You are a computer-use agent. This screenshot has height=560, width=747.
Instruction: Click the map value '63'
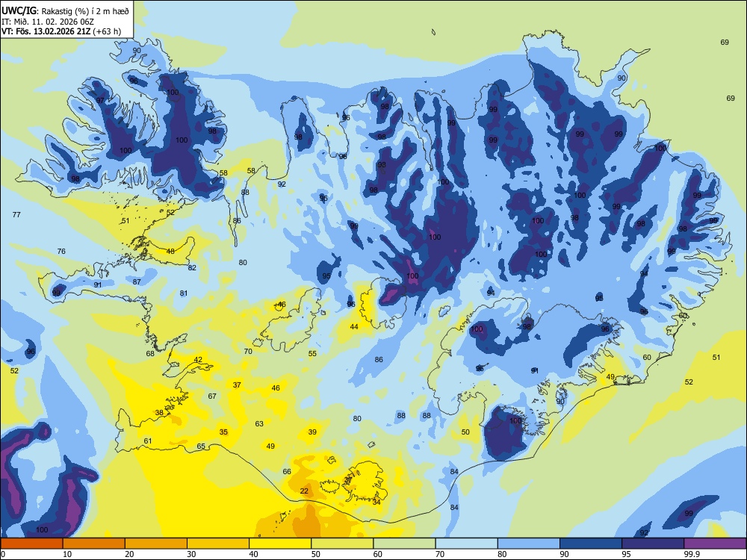tap(259, 423)
